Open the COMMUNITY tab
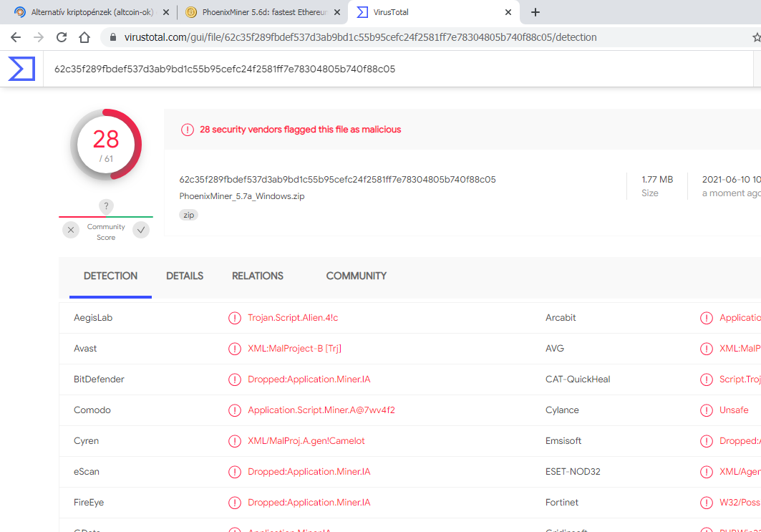 pos(357,276)
